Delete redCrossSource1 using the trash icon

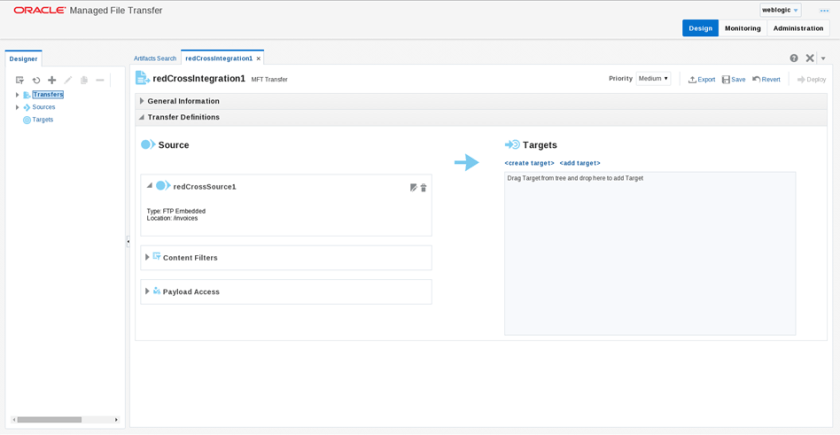click(x=424, y=187)
